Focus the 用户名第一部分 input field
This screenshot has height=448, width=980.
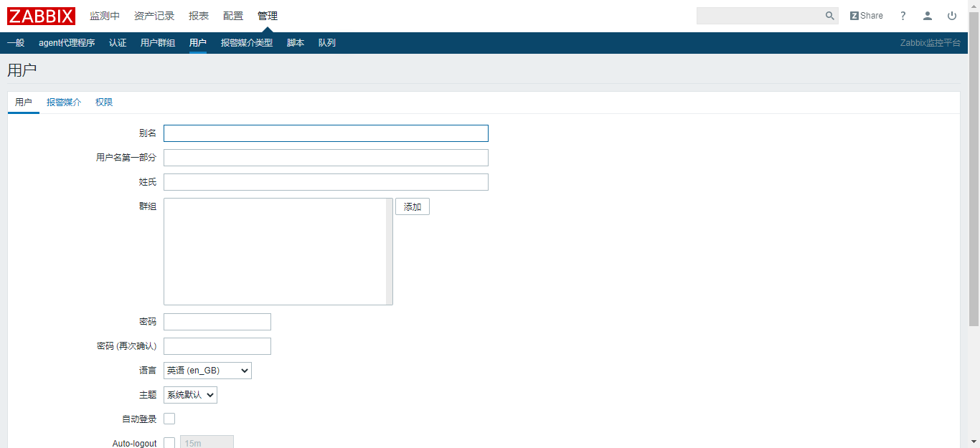(326, 158)
